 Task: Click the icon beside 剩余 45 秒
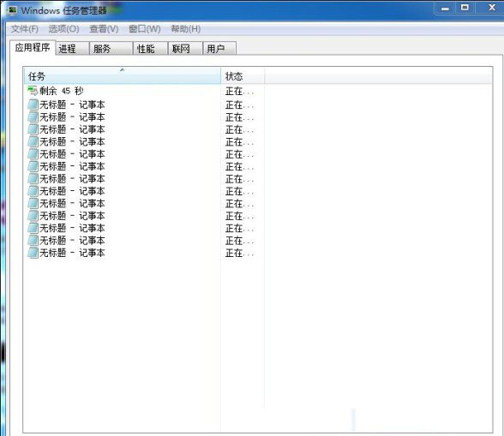(33, 91)
